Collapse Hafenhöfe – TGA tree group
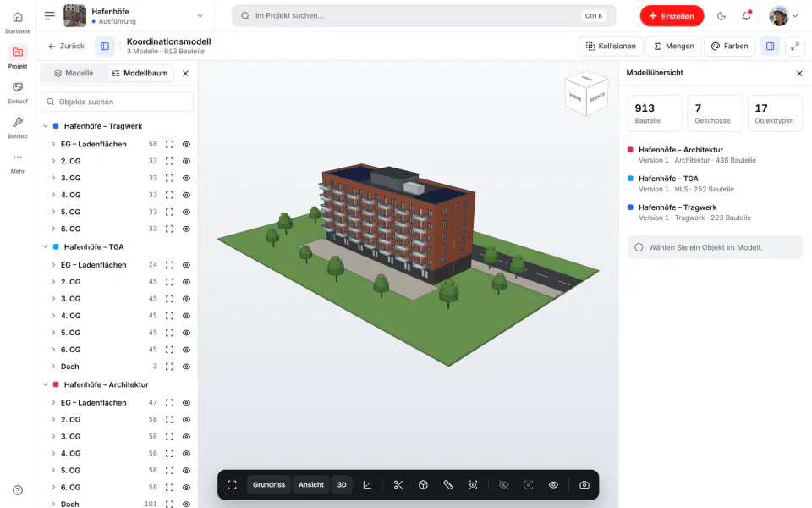Viewport: 812px width, 508px height. tap(46, 246)
